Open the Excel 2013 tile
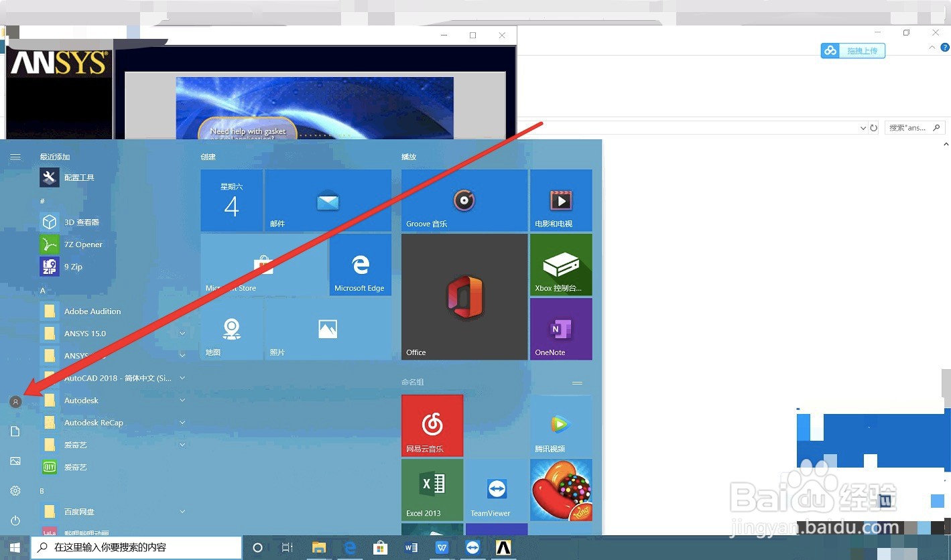 click(x=432, y=490)
